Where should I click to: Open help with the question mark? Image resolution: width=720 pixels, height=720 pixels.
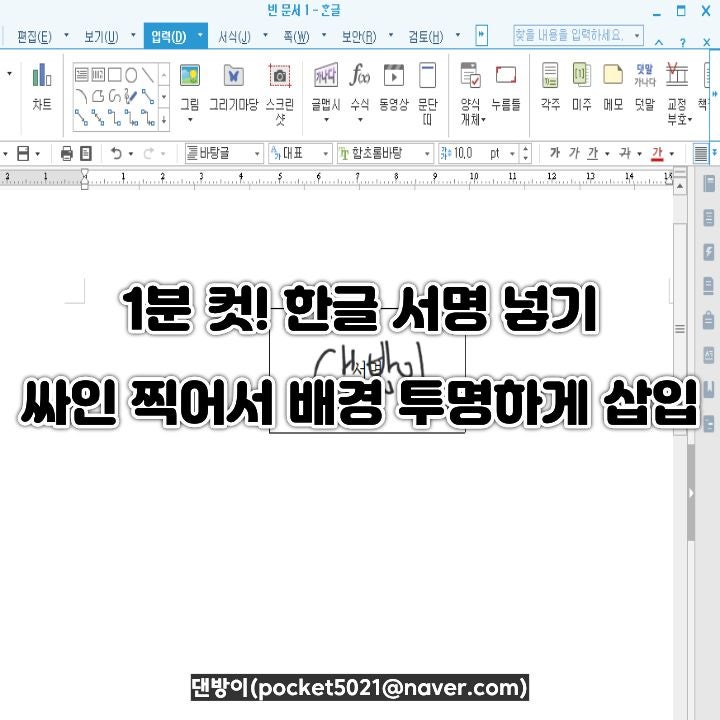pos(683,43)
